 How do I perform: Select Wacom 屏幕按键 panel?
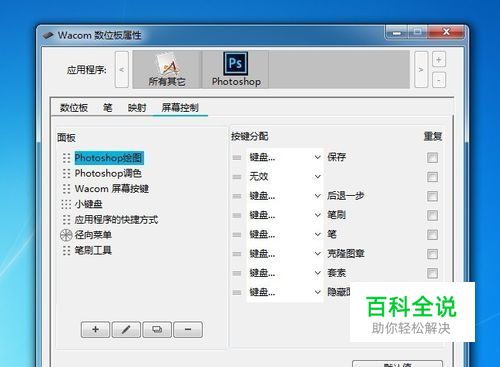pos(112,189)
